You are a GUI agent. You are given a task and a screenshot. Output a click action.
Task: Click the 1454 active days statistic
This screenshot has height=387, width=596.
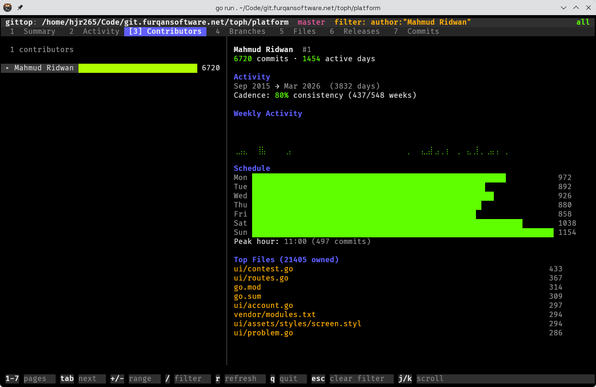[339, 59]
